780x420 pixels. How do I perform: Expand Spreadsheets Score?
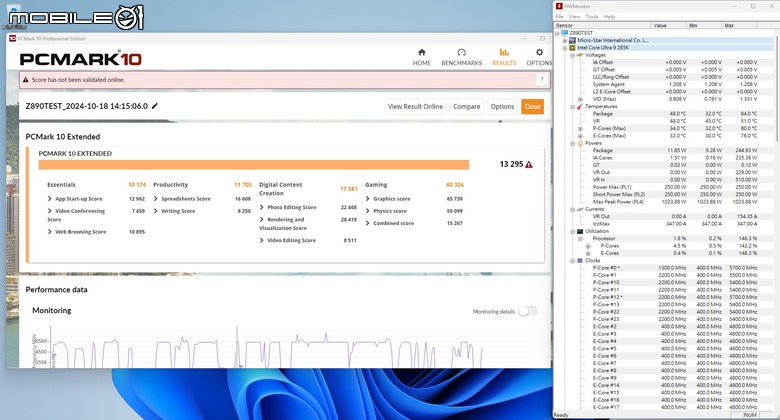[x=156, y=199]
